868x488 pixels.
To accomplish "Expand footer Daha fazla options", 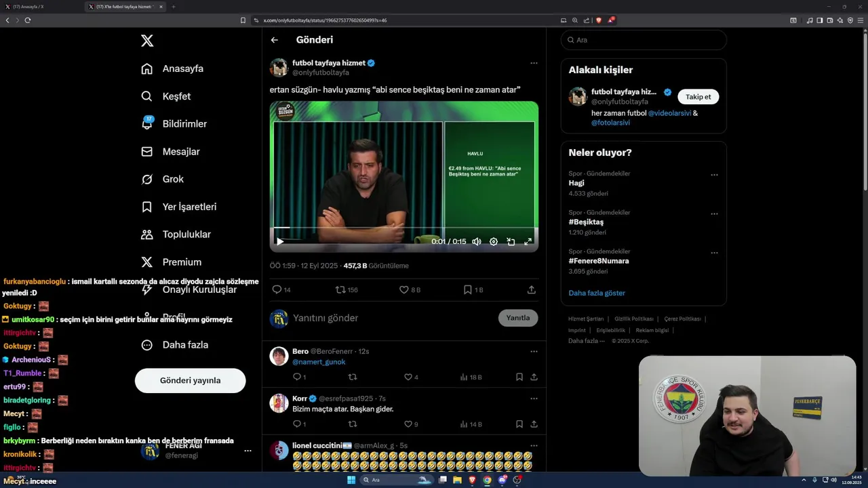I will point(586,341).
